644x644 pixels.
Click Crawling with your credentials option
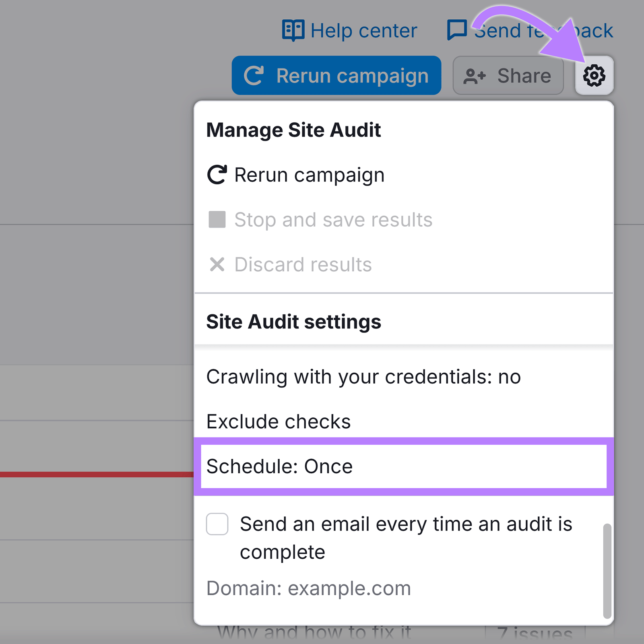[363, 377]
